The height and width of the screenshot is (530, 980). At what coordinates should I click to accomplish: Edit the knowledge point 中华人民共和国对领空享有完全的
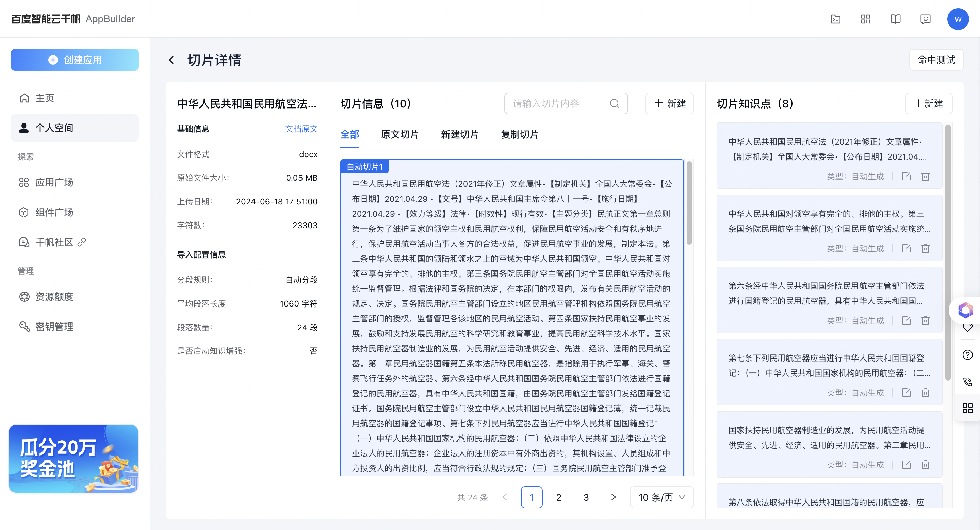[x=906, y=249]
